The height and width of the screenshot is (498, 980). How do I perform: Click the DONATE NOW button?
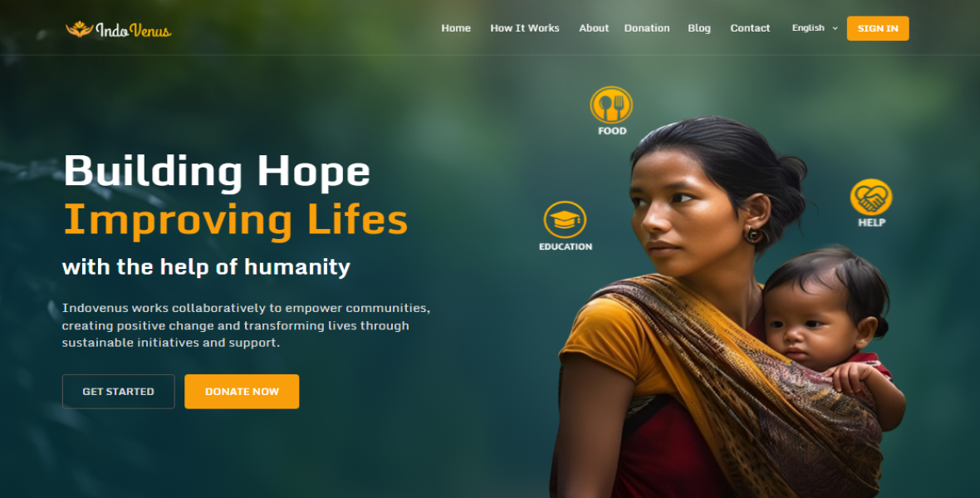pos(242,391)
